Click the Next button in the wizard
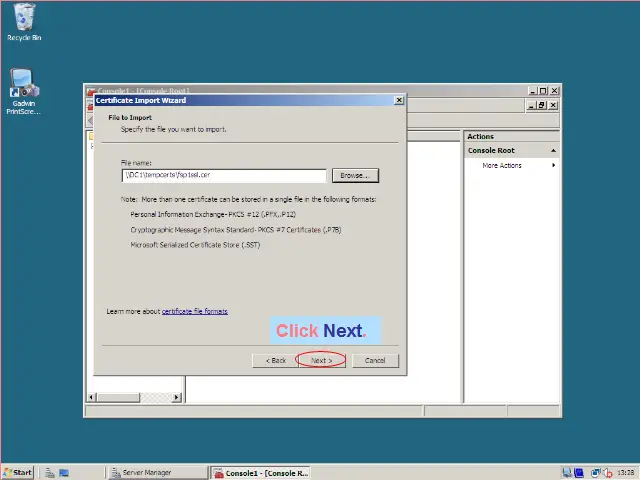Viewport: 640px width, 480px height. coord(321,360)
